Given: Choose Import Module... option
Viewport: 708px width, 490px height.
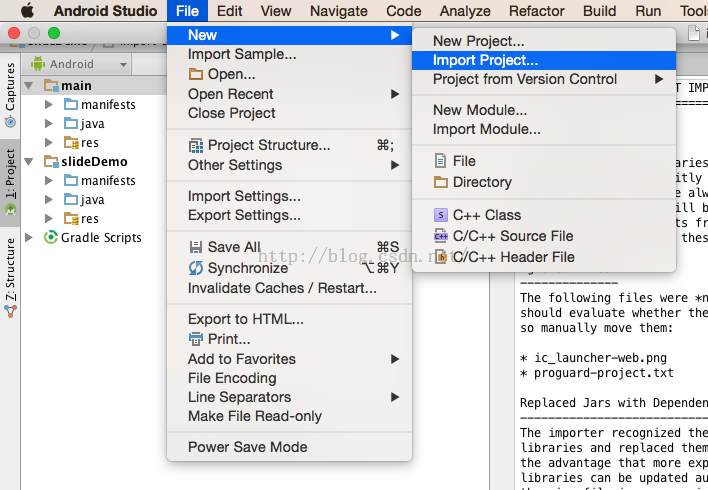Looking at the screenshot, I should pos(544,129).
